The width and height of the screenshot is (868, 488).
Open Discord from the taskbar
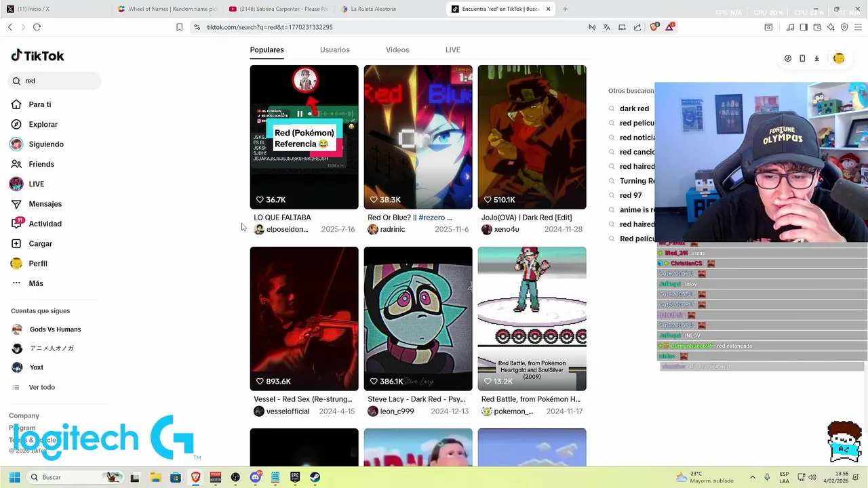click(255, 477)
